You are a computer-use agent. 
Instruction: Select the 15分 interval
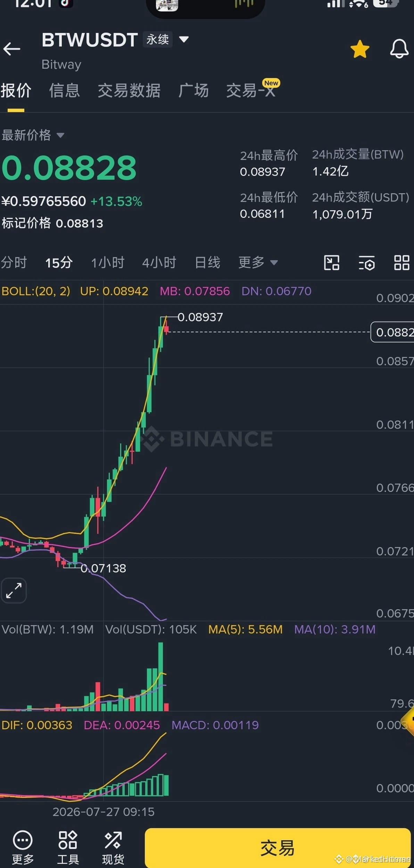point(59,262)
